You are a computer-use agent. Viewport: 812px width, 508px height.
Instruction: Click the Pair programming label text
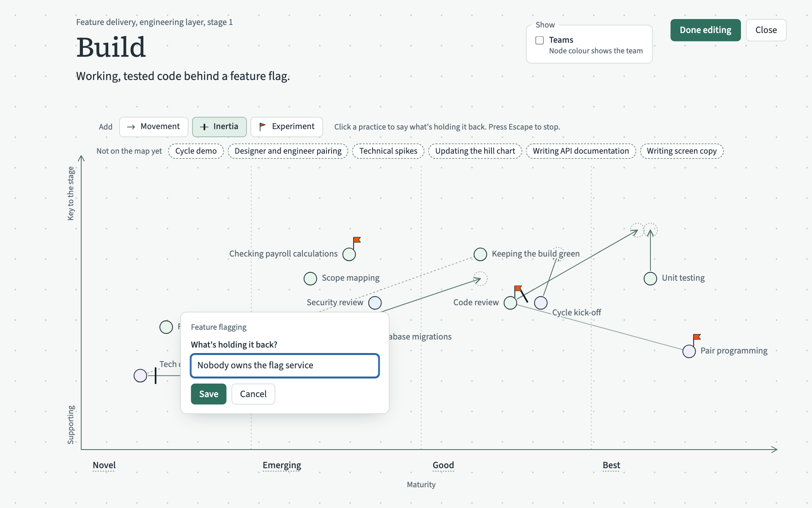coord(734,351)
